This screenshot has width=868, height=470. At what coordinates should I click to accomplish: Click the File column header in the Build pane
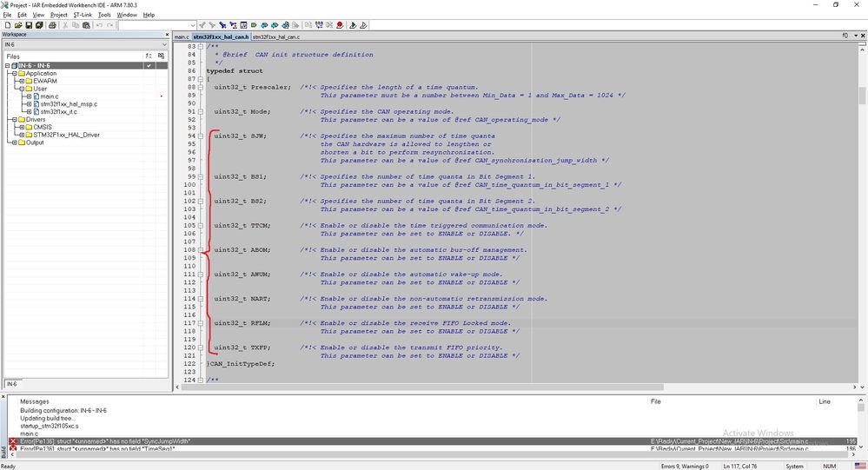click(x=655, y=401)
